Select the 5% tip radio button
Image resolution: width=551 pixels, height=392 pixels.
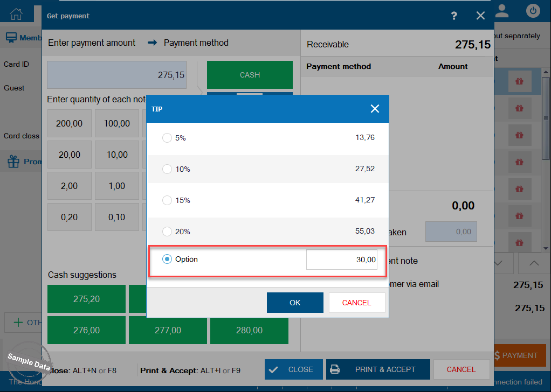[x=167, y=138]
